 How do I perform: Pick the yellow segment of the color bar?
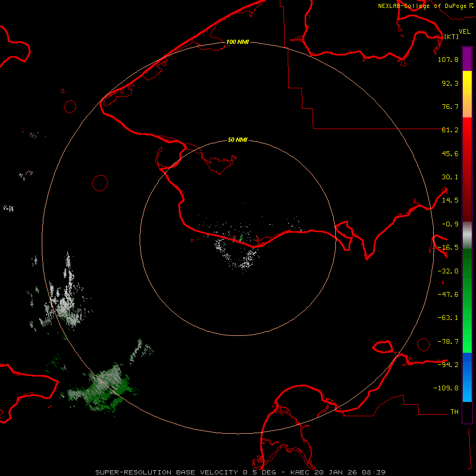467,94
